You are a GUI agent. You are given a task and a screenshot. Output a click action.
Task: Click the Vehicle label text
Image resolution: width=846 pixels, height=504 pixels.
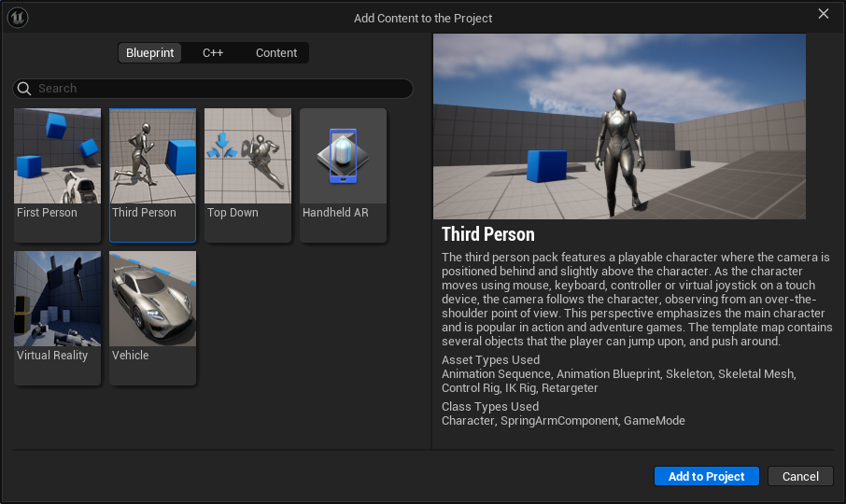point(130,356)
